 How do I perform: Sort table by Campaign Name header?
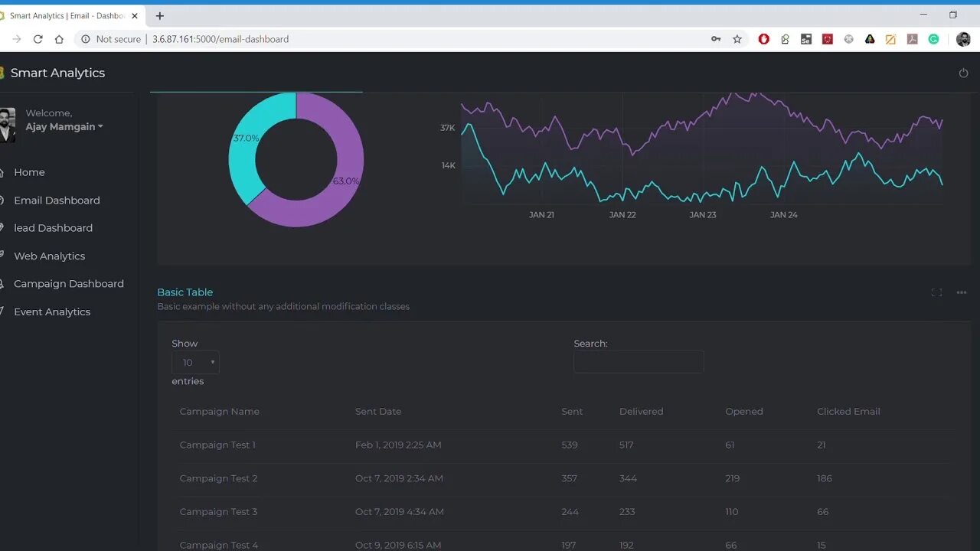point(220,412)
